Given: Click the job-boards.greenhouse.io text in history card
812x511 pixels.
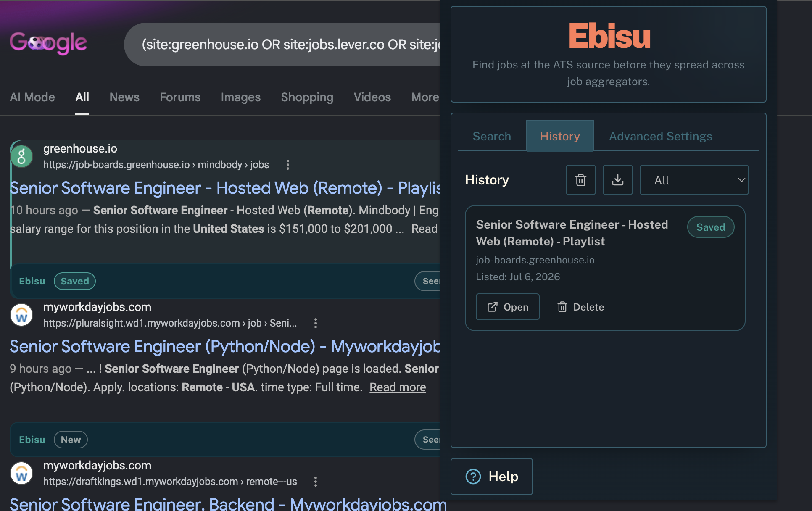Looking at the screenshot, I should click(535, 260).
